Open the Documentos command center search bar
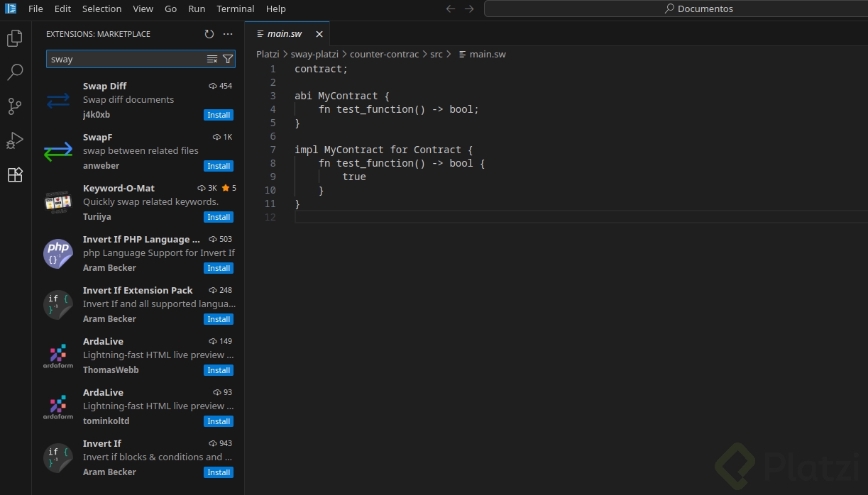 click(x=675, y=9)
